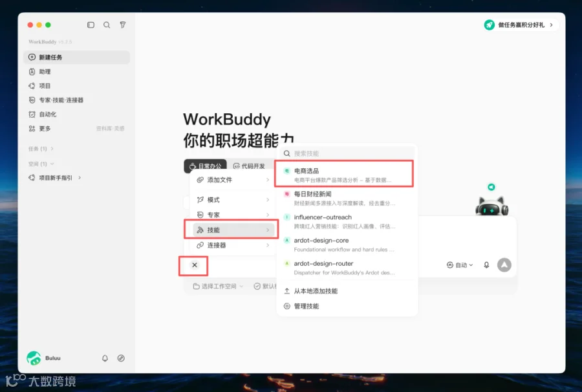
Task: Close the menu with the X button
Action: click(195, 265)
